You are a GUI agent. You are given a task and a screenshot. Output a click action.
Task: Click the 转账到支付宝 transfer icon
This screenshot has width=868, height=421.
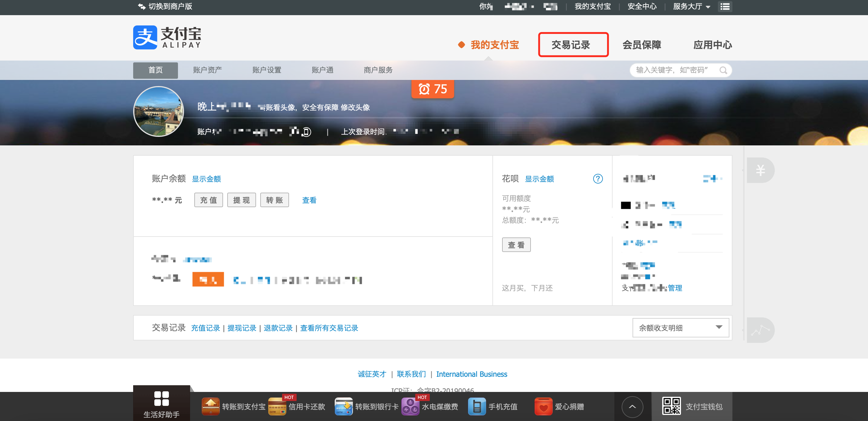click(x=211, y=406)
